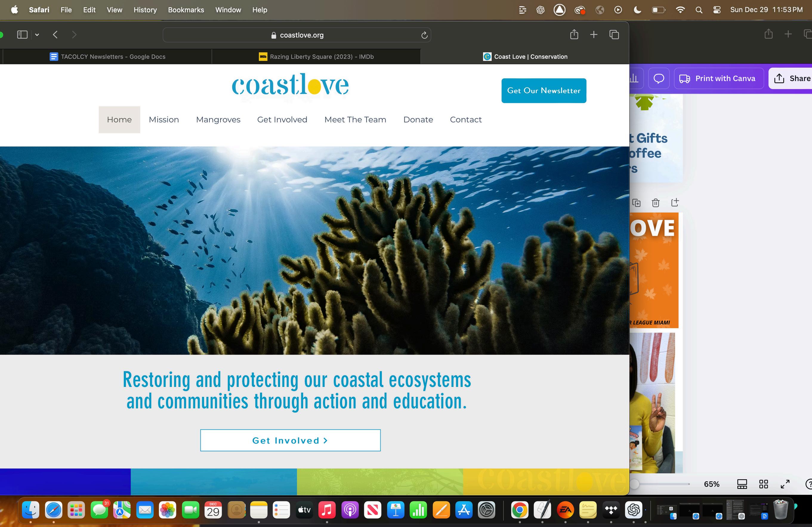Open the Safari menu
This screenshot has height=527, width=812.
tap(39, 10)
